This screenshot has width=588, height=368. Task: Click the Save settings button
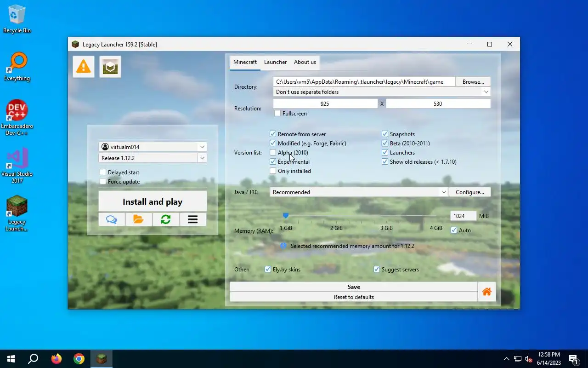coord(354,287)
